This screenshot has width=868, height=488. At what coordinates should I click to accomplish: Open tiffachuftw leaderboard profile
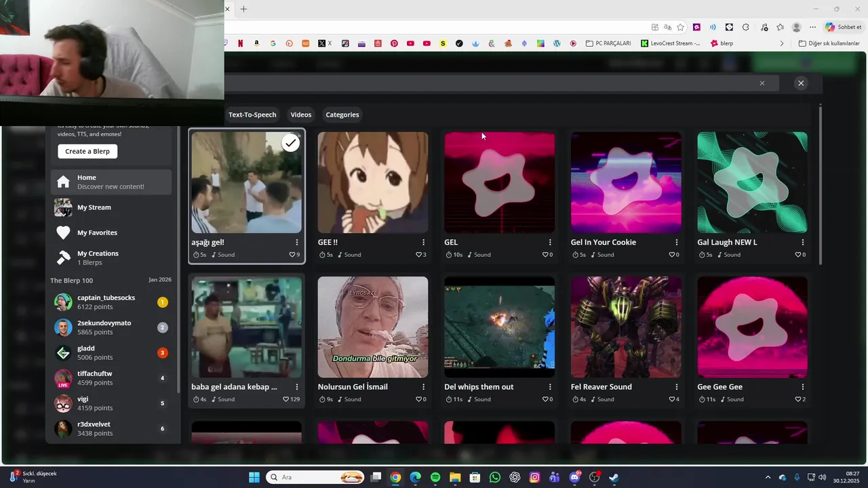111,378
